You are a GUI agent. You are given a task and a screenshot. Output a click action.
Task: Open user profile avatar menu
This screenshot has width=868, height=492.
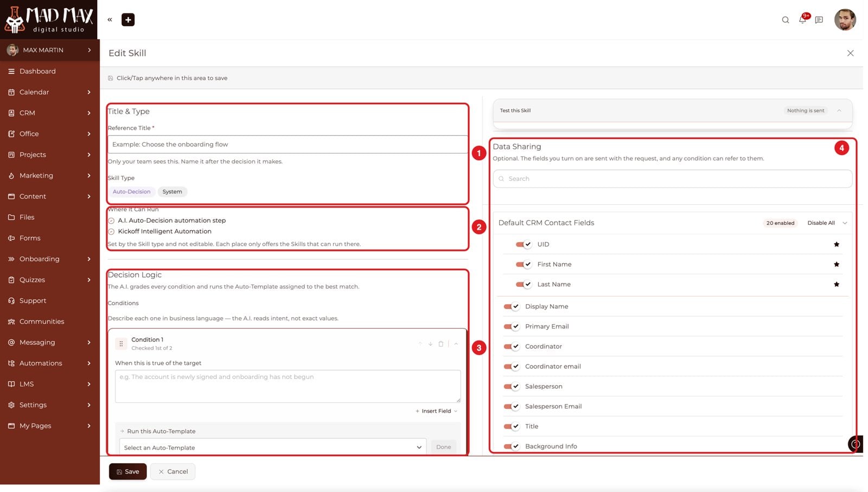click(845, 20)
